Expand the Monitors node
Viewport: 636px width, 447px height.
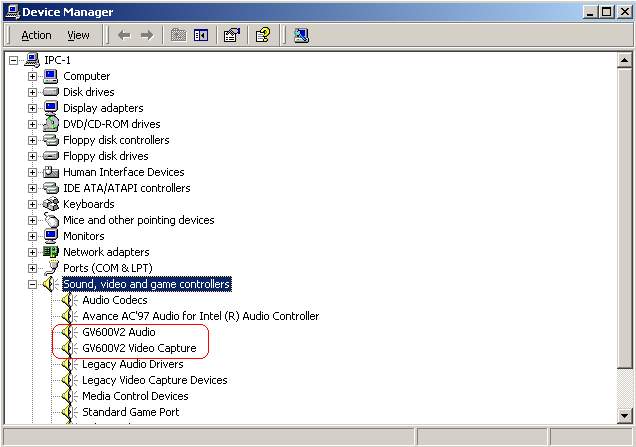click(32, 236)
